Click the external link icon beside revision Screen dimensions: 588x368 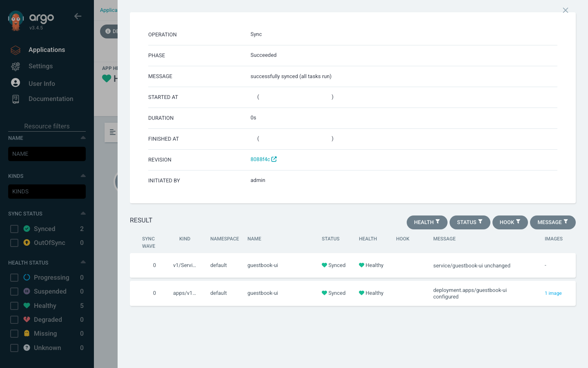pos(274,159)
